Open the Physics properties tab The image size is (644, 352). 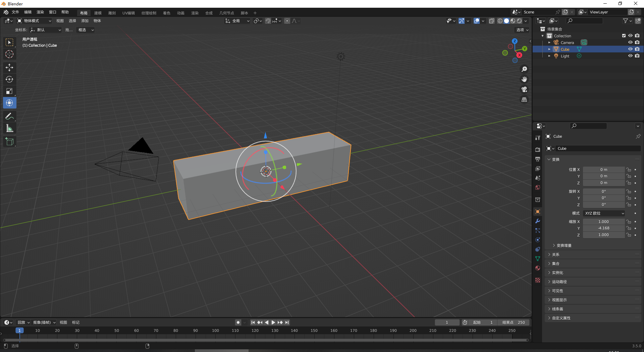pyautogui.click(x=538, y=240)
